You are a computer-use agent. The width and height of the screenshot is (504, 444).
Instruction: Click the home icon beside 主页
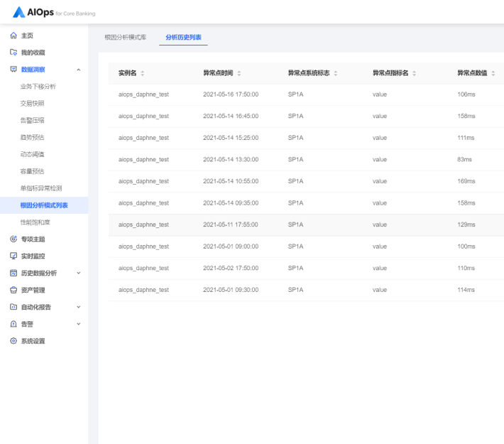pos(13,36)
